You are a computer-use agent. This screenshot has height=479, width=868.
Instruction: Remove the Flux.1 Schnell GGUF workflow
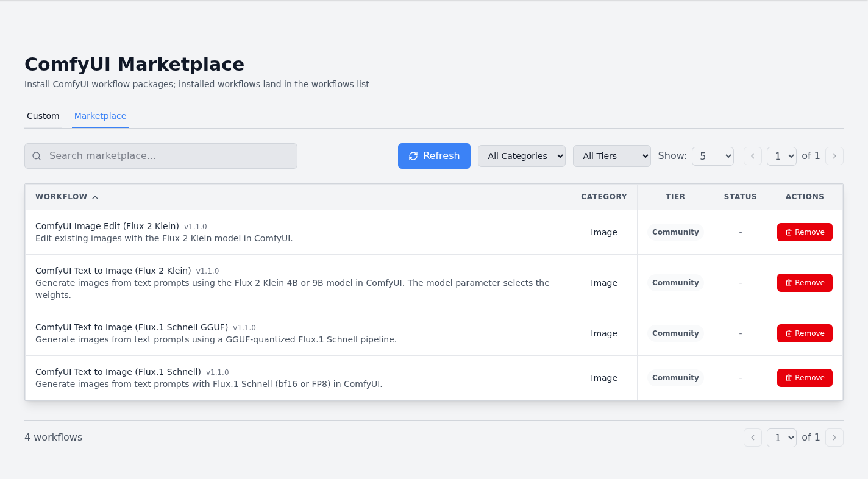805,333
